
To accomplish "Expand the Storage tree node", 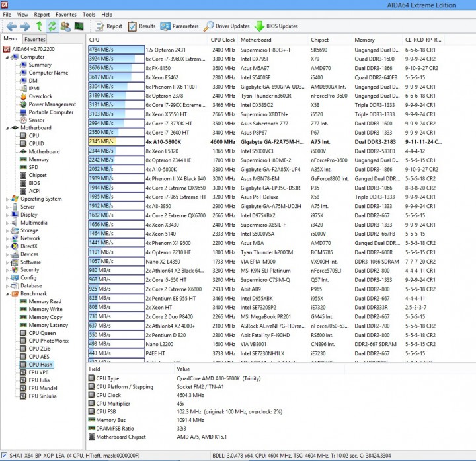I will coord(7,230).
